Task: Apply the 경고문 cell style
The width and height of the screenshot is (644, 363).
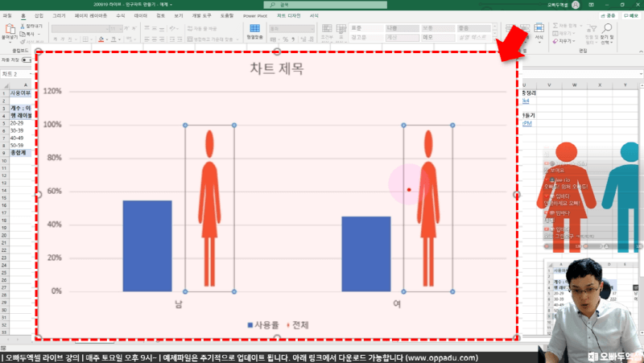Action: 366,37
